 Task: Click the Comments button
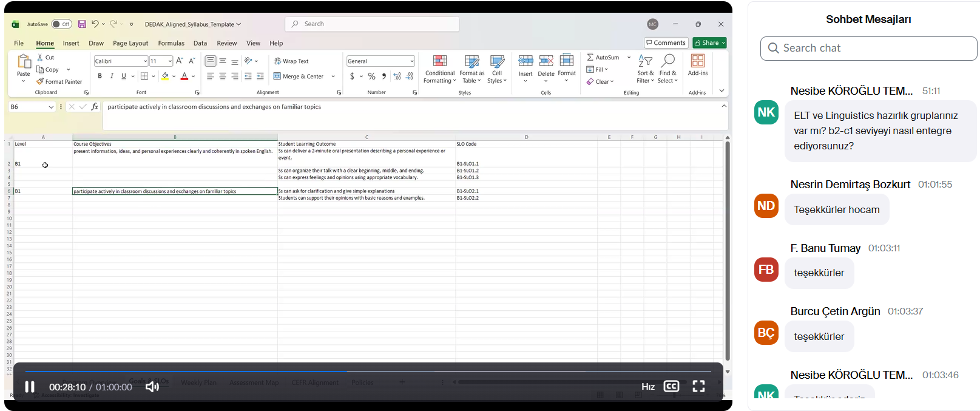pyautogui.click(x=666, y=43)
